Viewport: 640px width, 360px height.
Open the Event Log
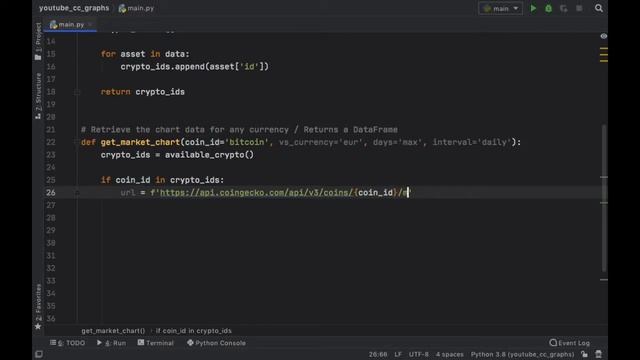point(569,343)
